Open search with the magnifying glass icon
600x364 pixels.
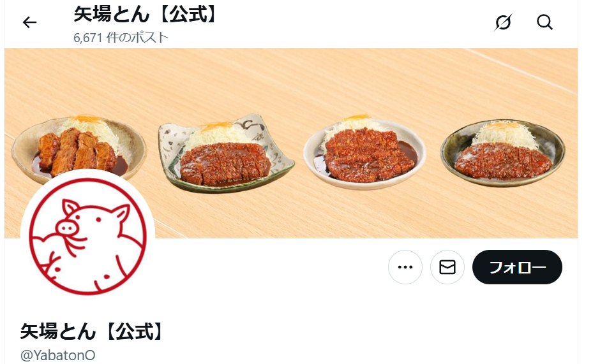544,22
